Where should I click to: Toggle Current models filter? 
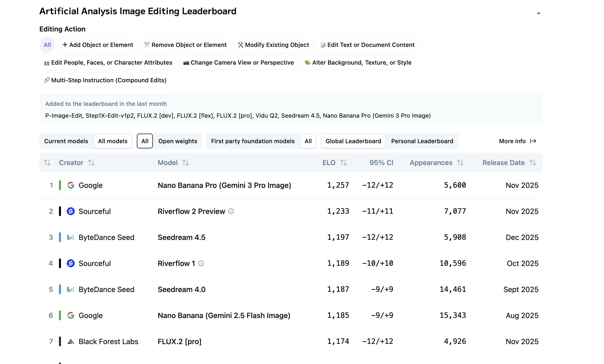tap(66, 141)
